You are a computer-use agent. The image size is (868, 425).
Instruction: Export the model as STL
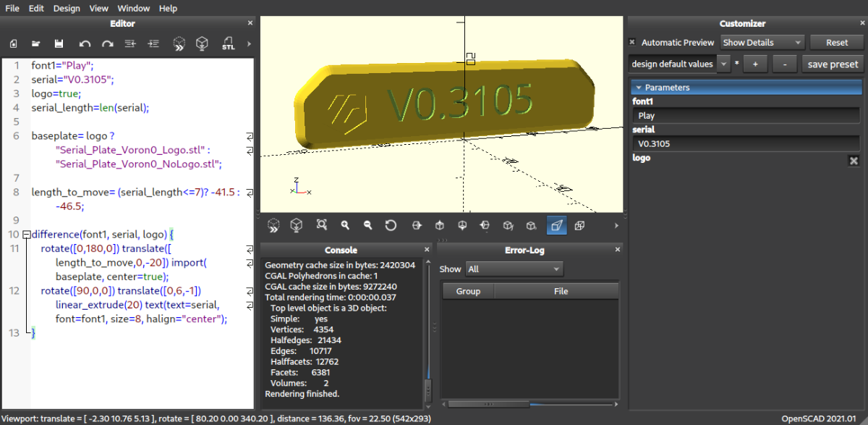coord(228,44)
